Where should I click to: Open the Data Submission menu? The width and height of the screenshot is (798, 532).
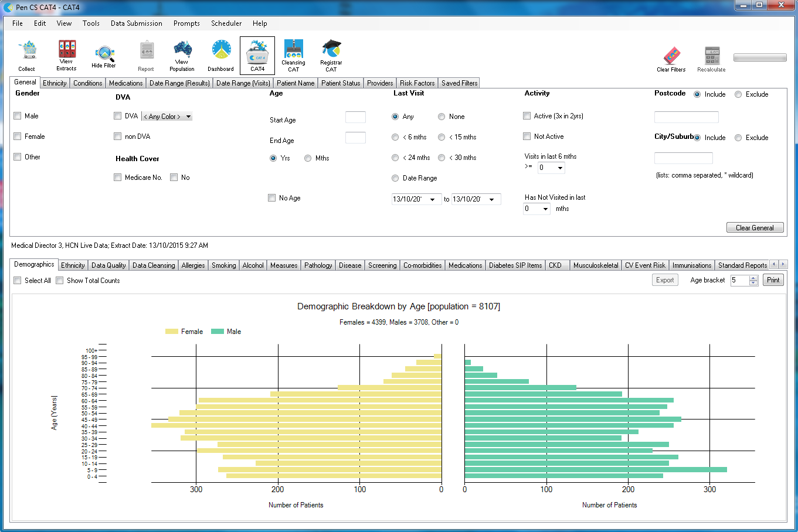pos(137,23)
